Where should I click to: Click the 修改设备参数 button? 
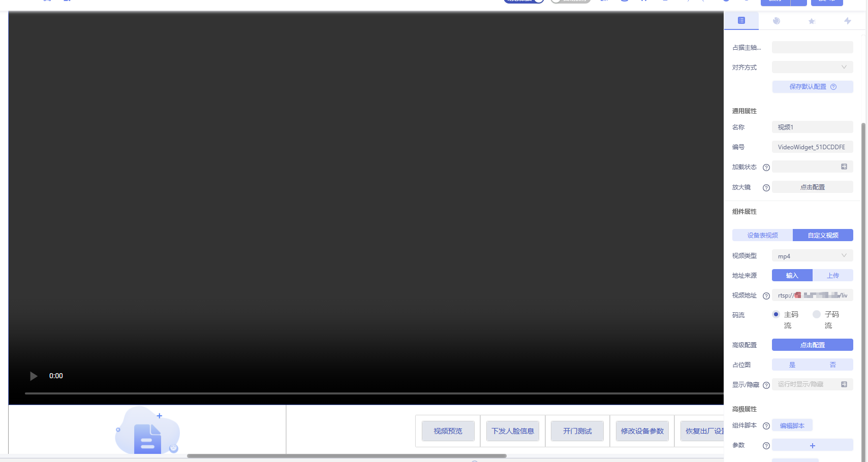tap(642, 431)
